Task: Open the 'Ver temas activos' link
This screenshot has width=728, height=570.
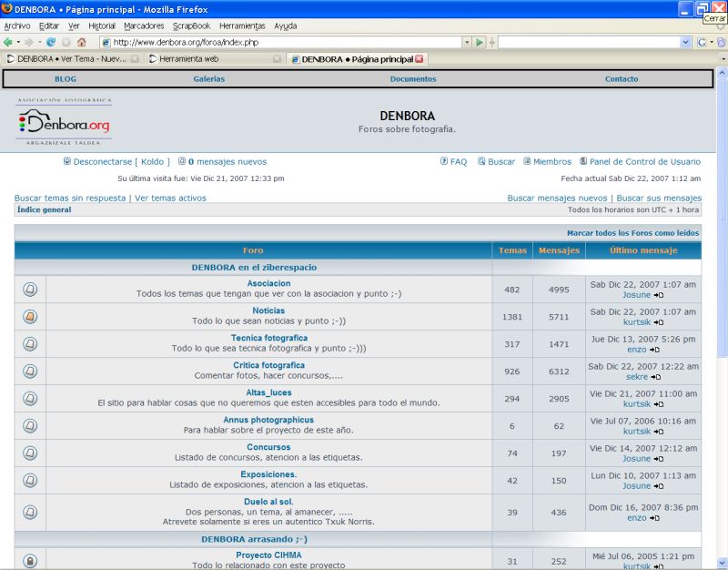Action: (170, 198)
